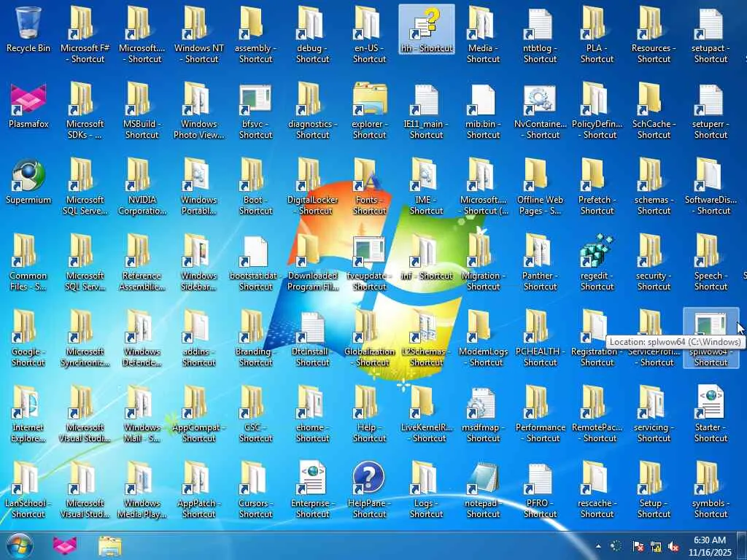747x560 pixels.
Task: Click the splwow64 - Shortcut icon
Action: pos(711,338)
